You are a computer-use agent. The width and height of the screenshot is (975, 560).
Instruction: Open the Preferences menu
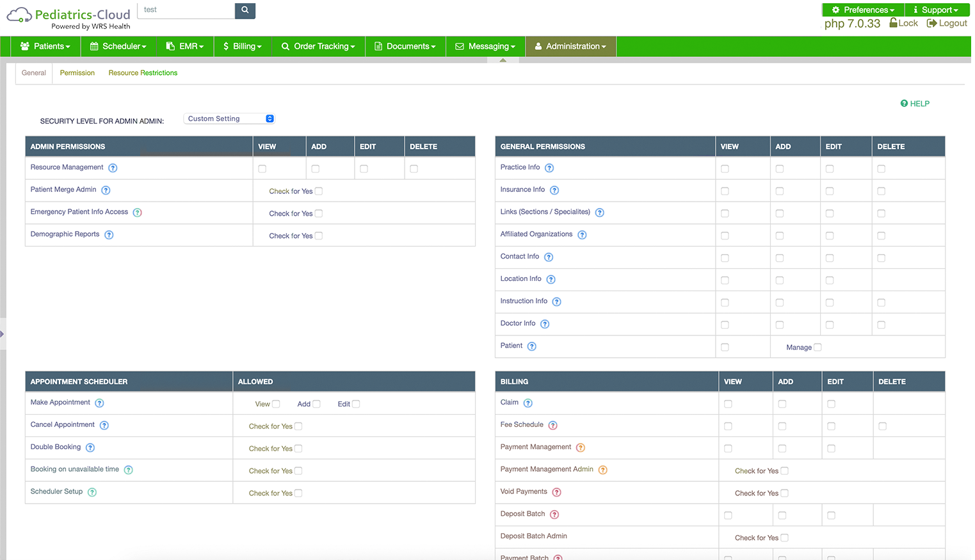[862, 10]
